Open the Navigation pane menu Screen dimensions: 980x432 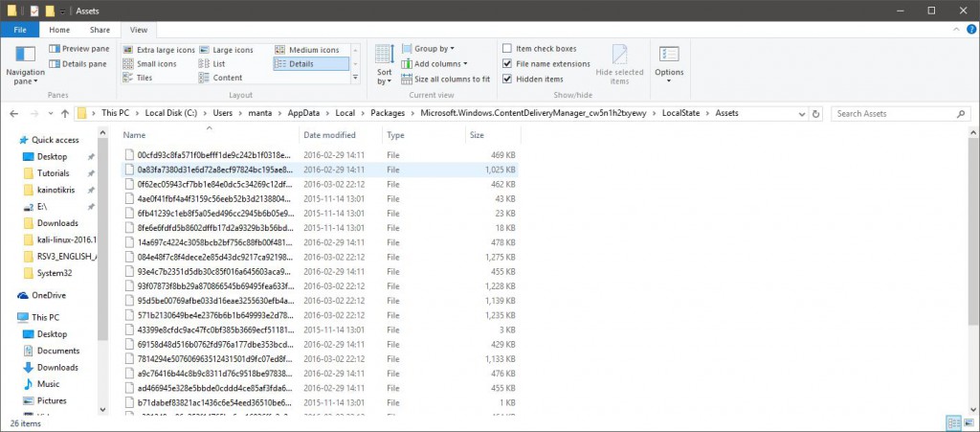click(x=26, y=65)
